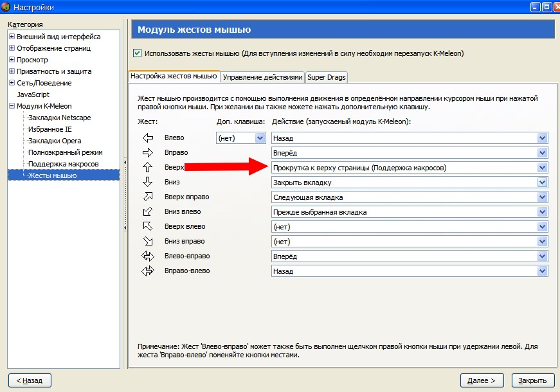
Task: Open the Доп. клавиша dropdown
Action: [x=260, y=138]
